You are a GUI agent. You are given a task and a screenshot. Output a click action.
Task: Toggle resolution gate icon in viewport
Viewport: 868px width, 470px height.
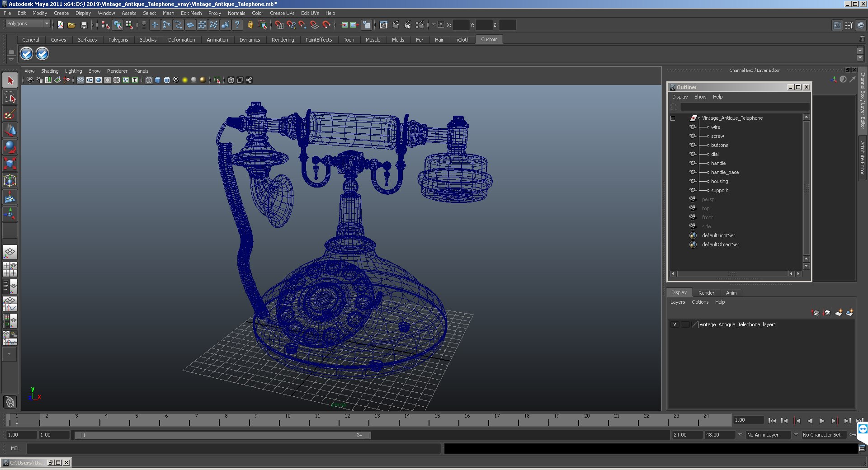[x=99, y=80]
